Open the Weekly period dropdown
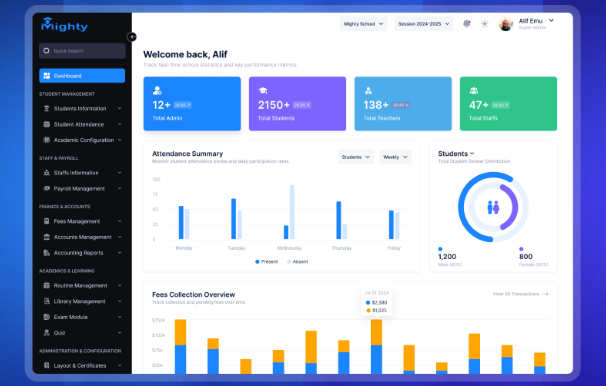Viewport: 606px width, 386px height. [395, 157]
